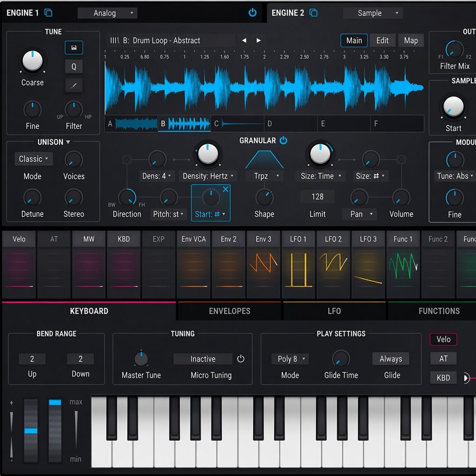Click the Unison Voices knob

click(x=74, y=159)
